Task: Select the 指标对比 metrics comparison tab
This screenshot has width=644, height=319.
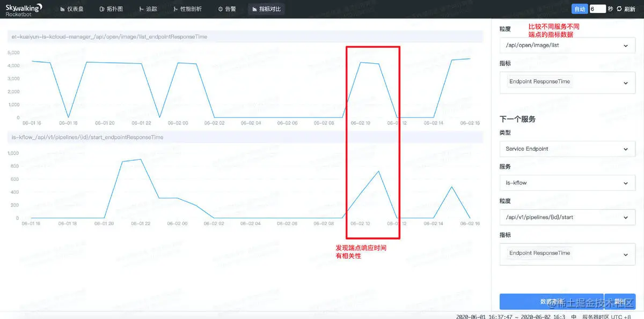Action: 266,9
